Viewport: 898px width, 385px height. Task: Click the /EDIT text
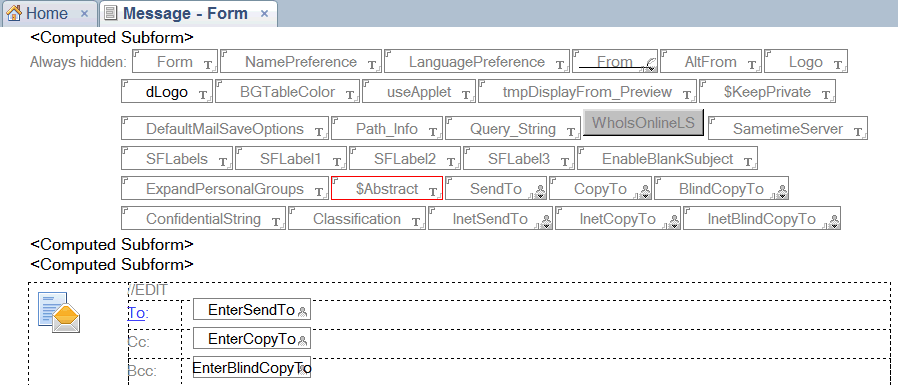coord(148,290)
